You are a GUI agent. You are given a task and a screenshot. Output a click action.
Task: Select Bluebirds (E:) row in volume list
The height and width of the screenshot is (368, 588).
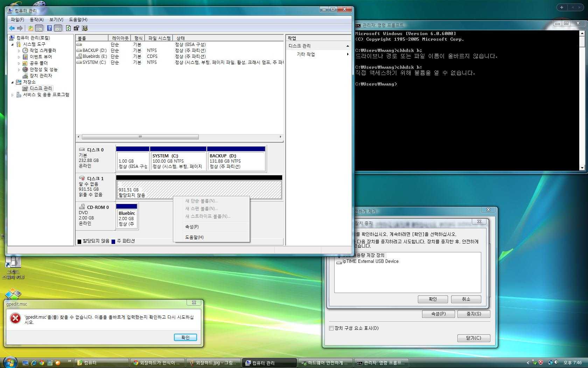[179, 56]
